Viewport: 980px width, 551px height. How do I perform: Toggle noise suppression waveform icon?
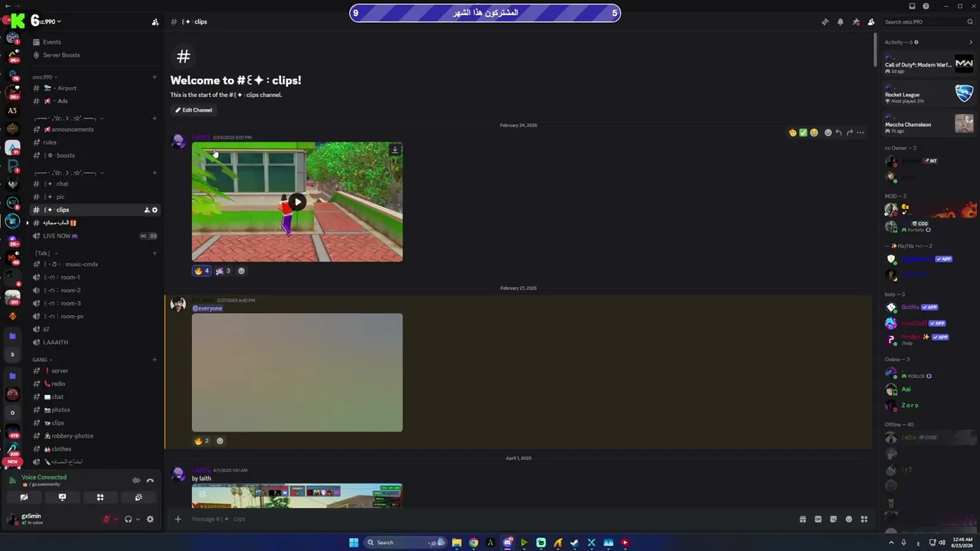(136, 481)
